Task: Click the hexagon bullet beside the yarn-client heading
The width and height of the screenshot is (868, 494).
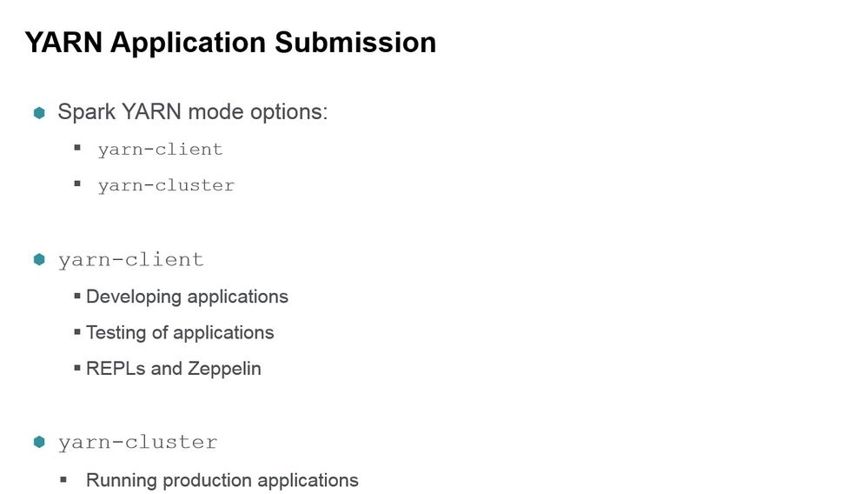Action: tap(38, 259)
